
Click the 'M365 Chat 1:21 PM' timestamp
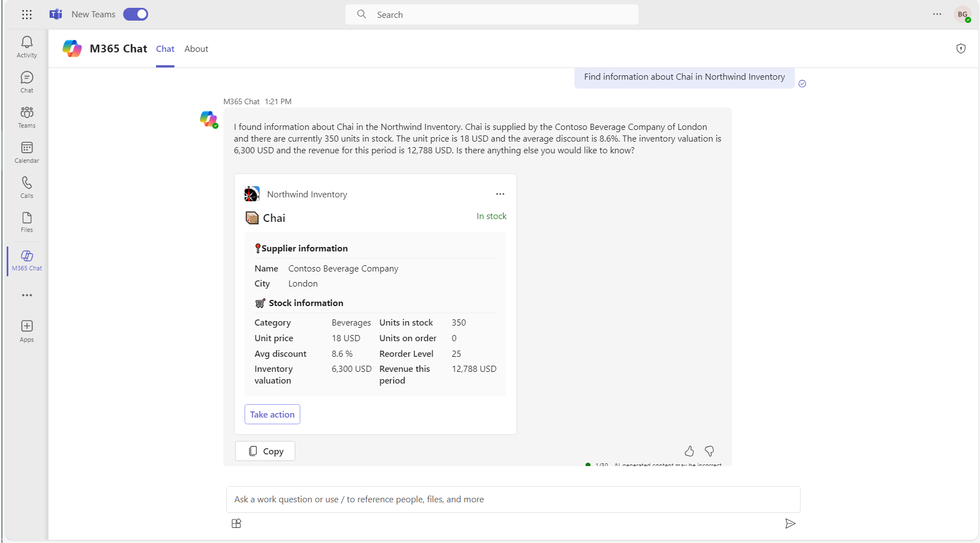coord(257,101)
